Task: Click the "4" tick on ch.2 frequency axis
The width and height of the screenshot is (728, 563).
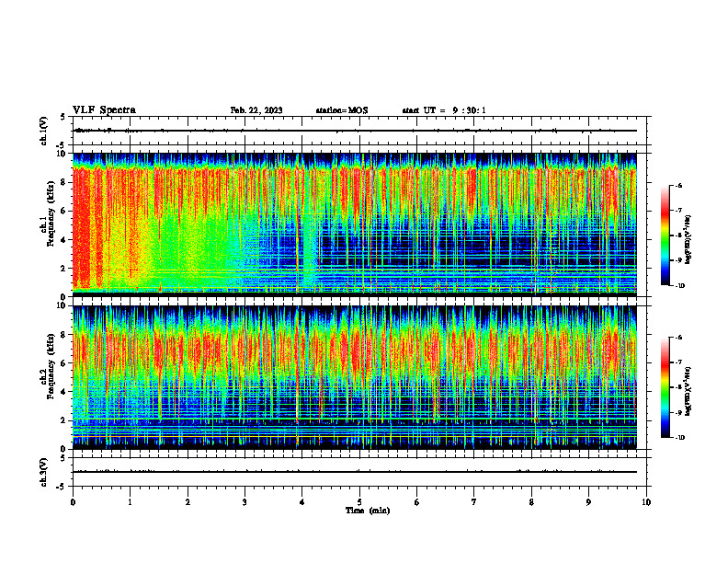Action: coord(64,392)
